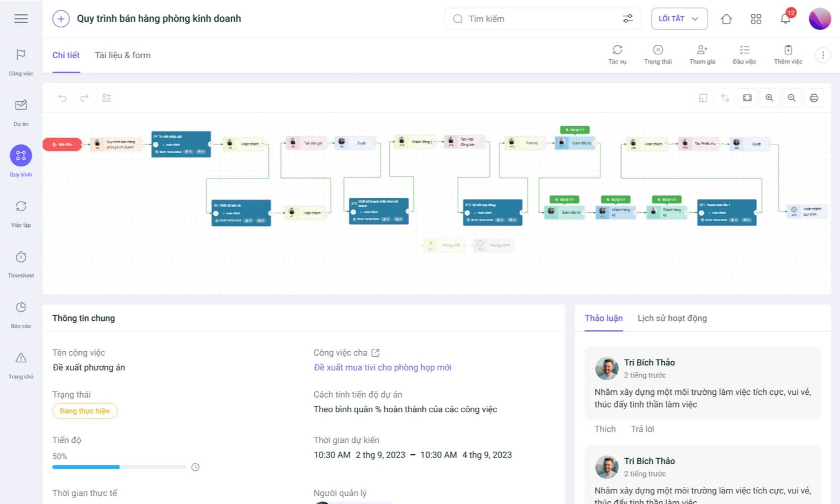Open Timesheet from the sidebar
This screenshot has width=840, height=504.
click(x=21, y=263)
